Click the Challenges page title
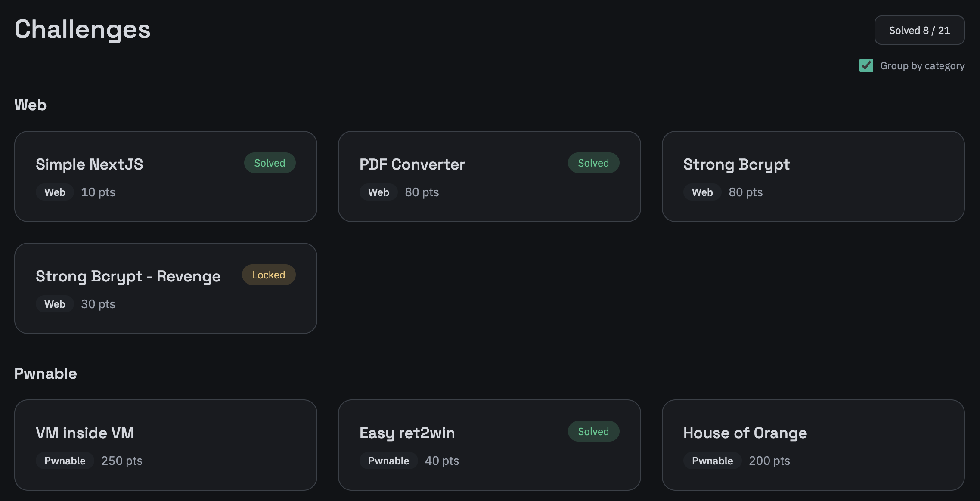980x501 pixels. 82,30
